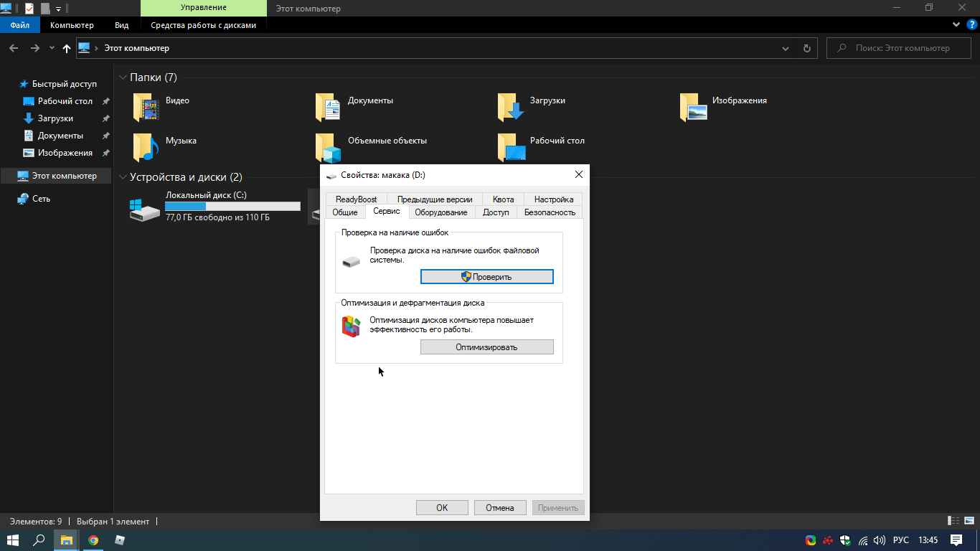Open taskbar search magnifier
Screen dimensions: 980x551
pyautogui.click(x=39, y=540)
